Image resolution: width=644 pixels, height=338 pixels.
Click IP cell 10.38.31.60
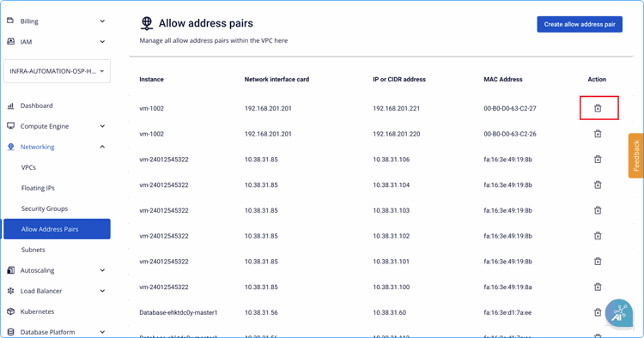[389, 312]
